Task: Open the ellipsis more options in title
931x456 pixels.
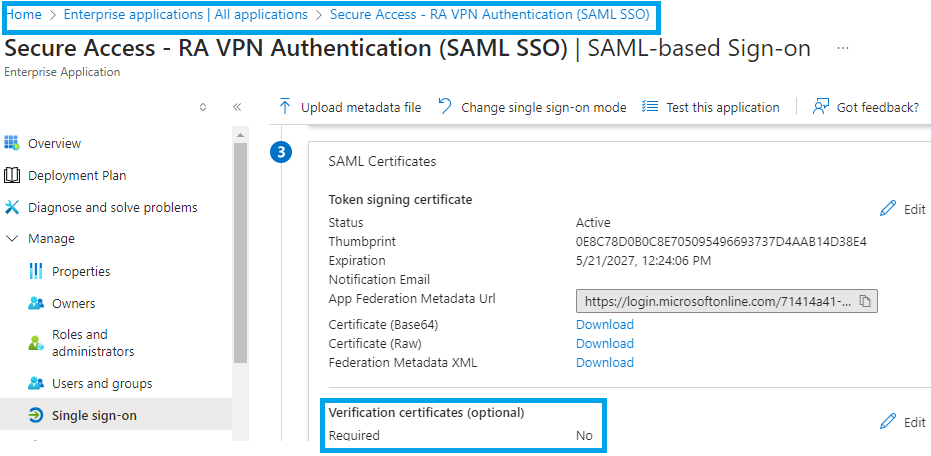Action: [843, 48]
